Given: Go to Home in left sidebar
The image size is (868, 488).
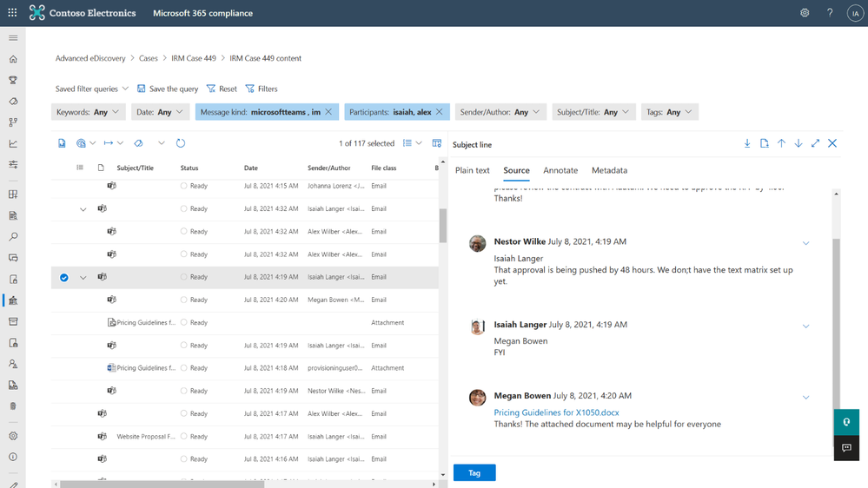Looking at the screenshot, I should [13, 59].
